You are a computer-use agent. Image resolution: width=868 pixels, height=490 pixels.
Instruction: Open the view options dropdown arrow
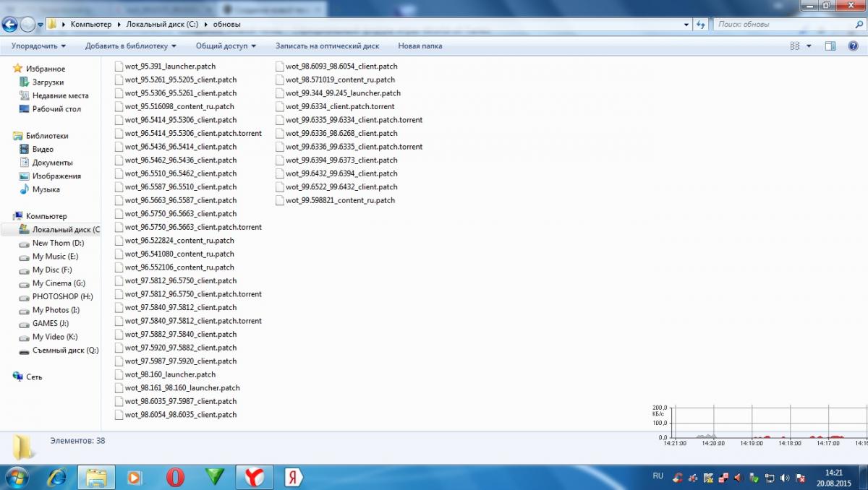click(x=809, y=46)
